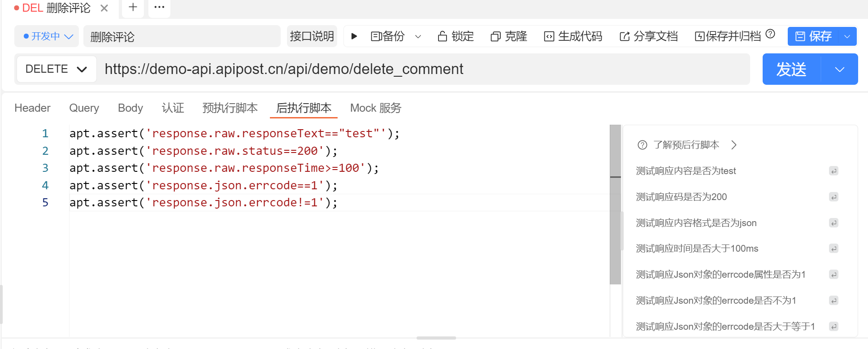
Task: Click insert icon for errcode是否不为1
Action: point(833,301)
